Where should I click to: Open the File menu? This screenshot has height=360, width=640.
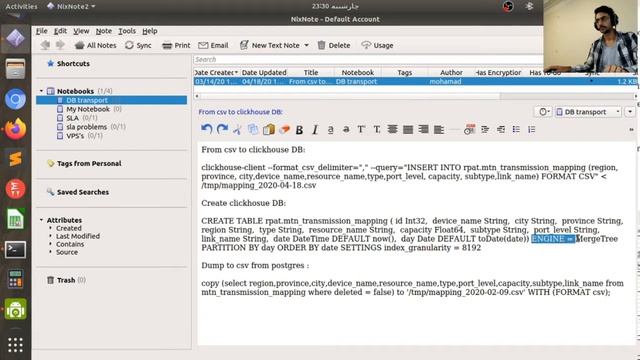(42, 31)
